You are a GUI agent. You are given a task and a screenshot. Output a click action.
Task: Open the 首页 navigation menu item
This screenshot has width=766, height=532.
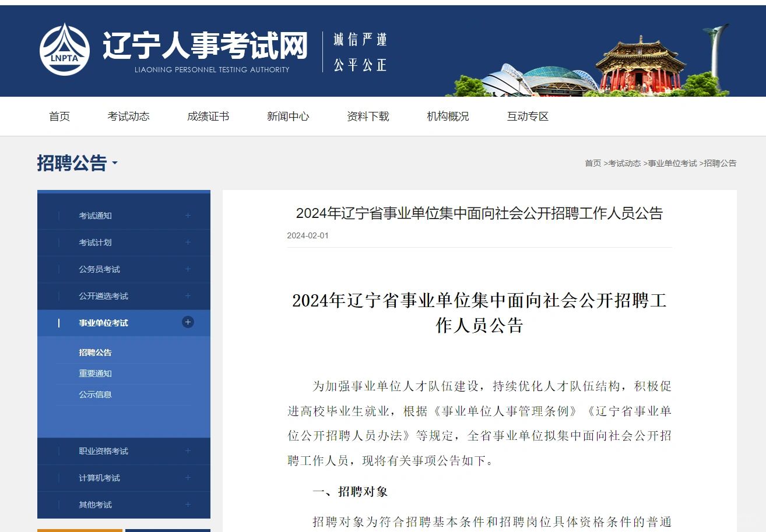pos(59,116)
